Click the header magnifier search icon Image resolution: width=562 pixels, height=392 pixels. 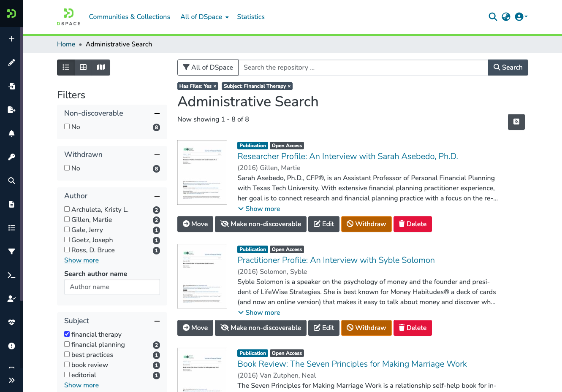click(x=492, y=17)
